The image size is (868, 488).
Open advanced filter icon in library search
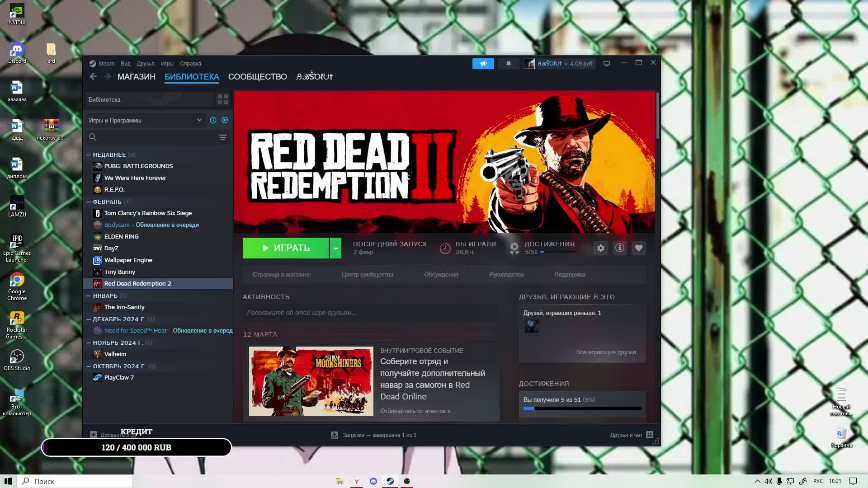pos(222,137)
